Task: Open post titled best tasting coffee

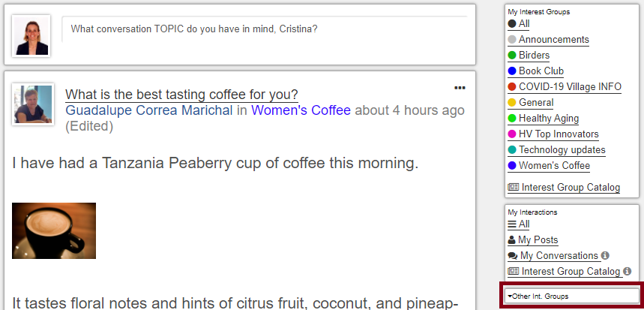Action: [x=181, y=95]
